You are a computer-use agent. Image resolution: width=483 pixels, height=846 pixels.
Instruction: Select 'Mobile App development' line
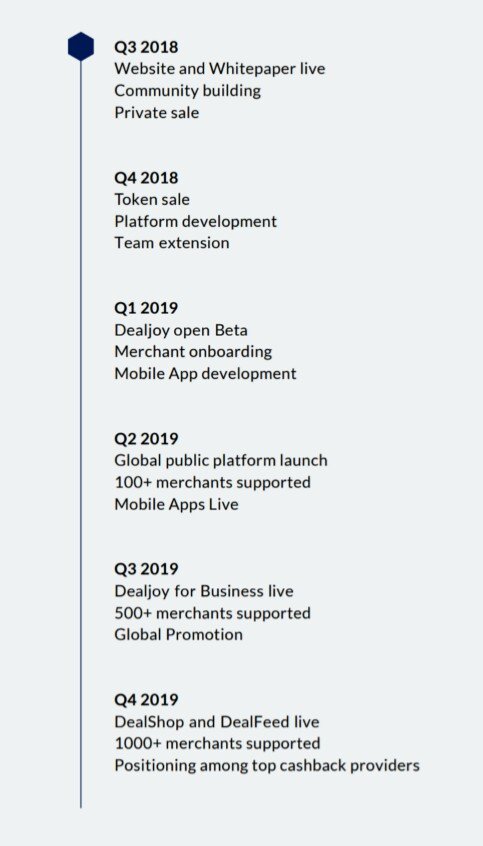point(205,373)
